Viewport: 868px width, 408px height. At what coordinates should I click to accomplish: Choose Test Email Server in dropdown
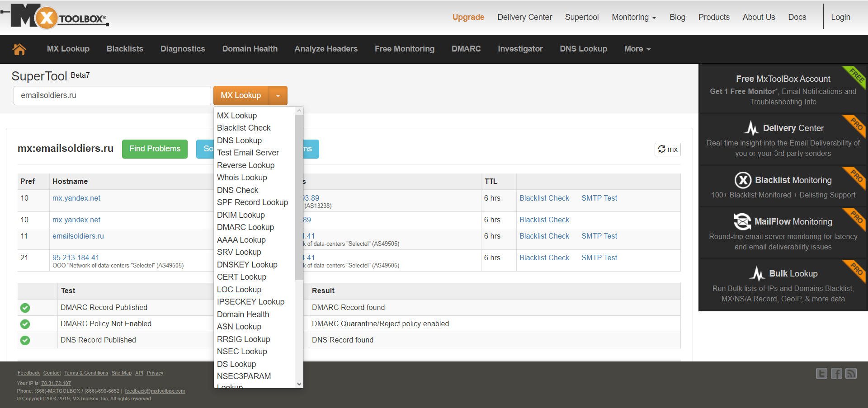[248, 153]
